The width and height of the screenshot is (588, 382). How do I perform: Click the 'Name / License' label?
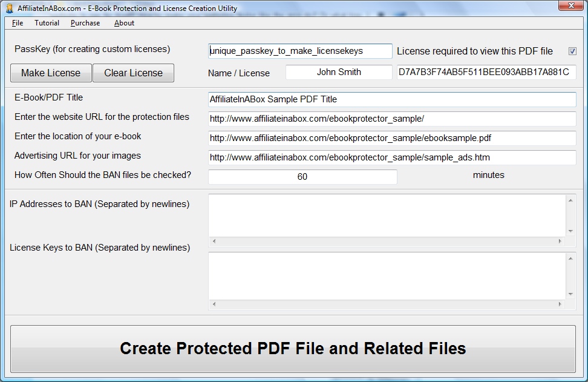coord(239,73)
